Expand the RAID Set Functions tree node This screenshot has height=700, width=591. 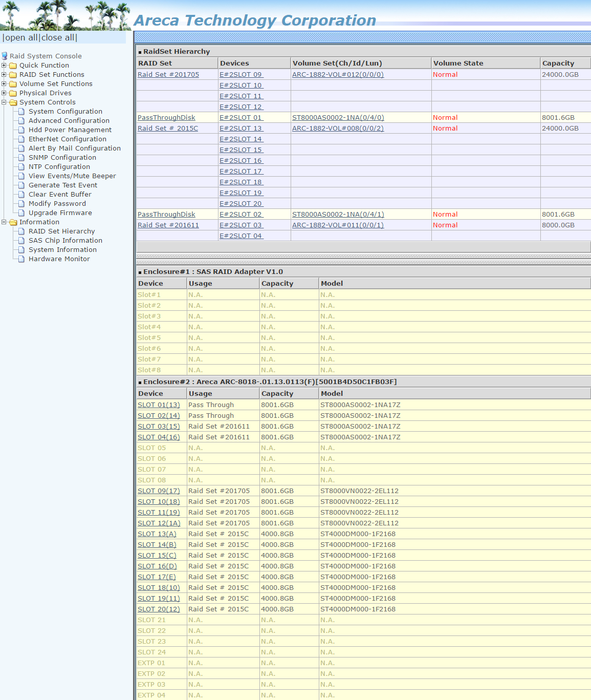[4, 75]
